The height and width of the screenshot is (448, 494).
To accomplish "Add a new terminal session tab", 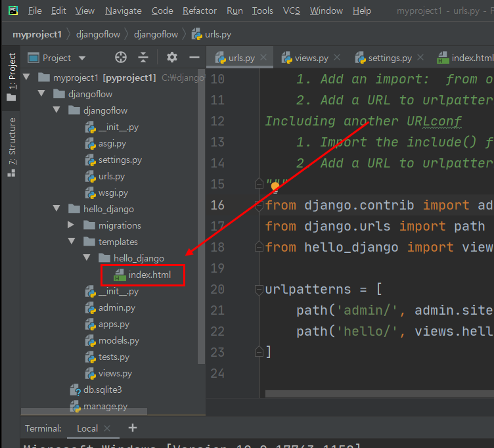I will click(x=133, y=428).
